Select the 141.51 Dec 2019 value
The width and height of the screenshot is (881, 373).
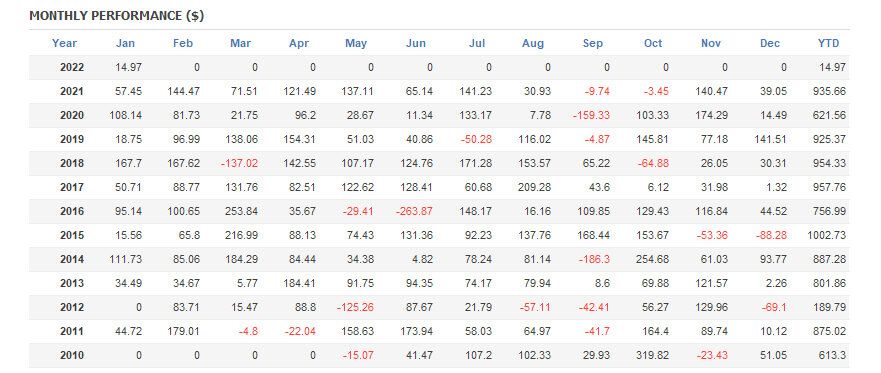[x=771, y=139]
